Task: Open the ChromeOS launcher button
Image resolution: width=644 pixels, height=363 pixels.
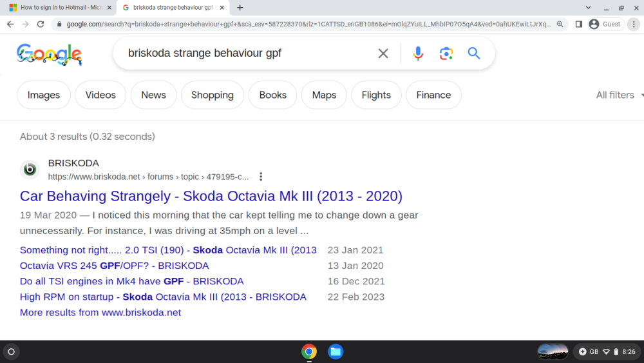Action: coord(12,351)
